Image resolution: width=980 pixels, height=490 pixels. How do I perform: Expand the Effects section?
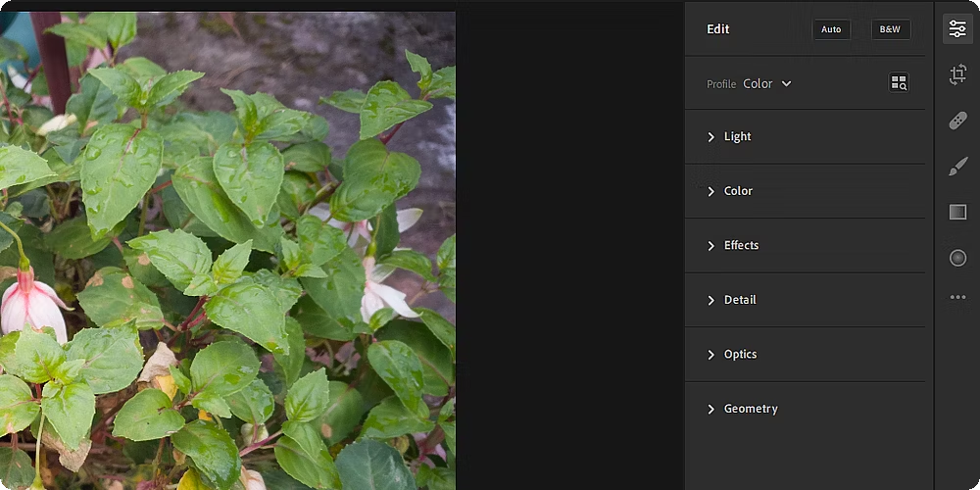805,245
